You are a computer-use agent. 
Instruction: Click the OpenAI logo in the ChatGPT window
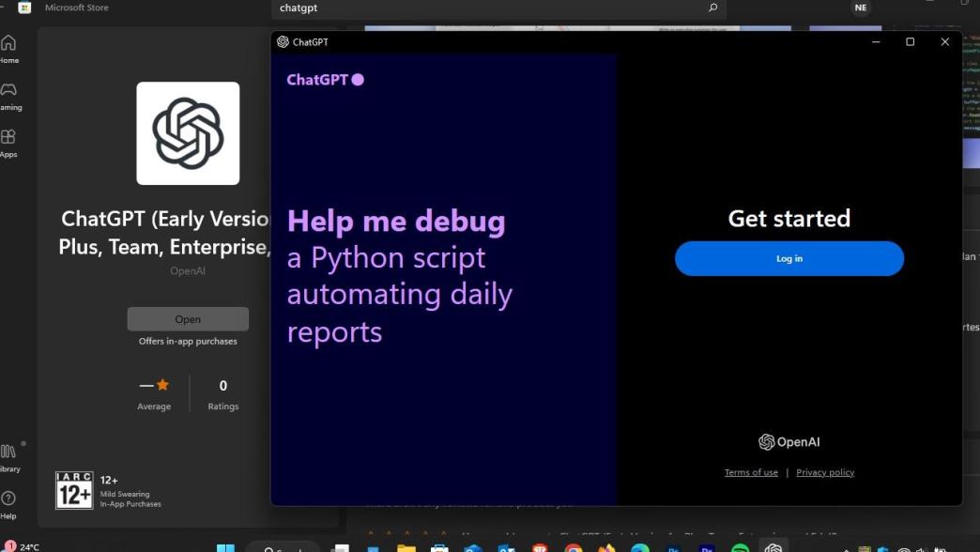(789, 442)
